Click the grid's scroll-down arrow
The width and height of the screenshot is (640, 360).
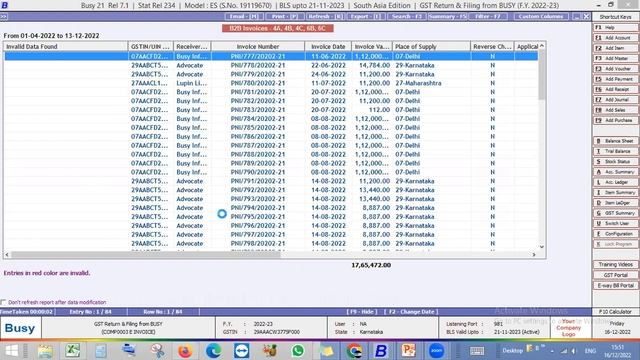pyautogui.click(x=542, y=247)
